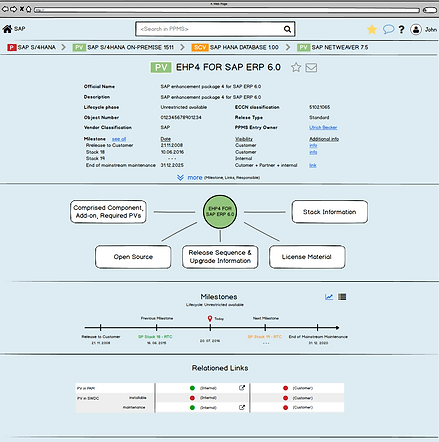The height and width of the screenshot is (442, 439).
Task: Click envelope mail icon beside title
Action: point(311,68)
